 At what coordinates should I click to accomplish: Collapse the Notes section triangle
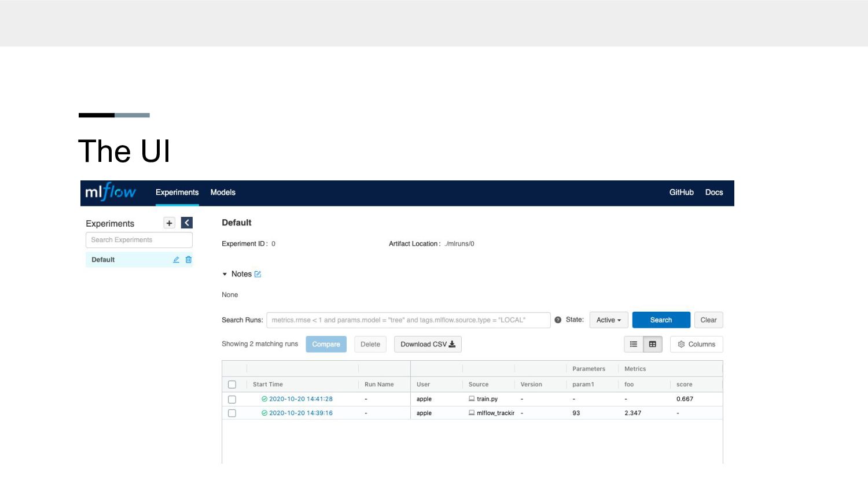click(225, 274)
